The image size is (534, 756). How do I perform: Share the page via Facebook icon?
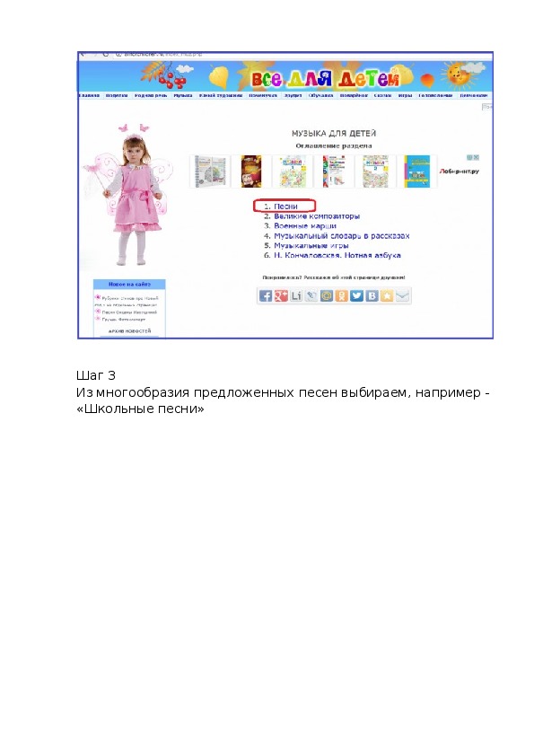[266, 295]
